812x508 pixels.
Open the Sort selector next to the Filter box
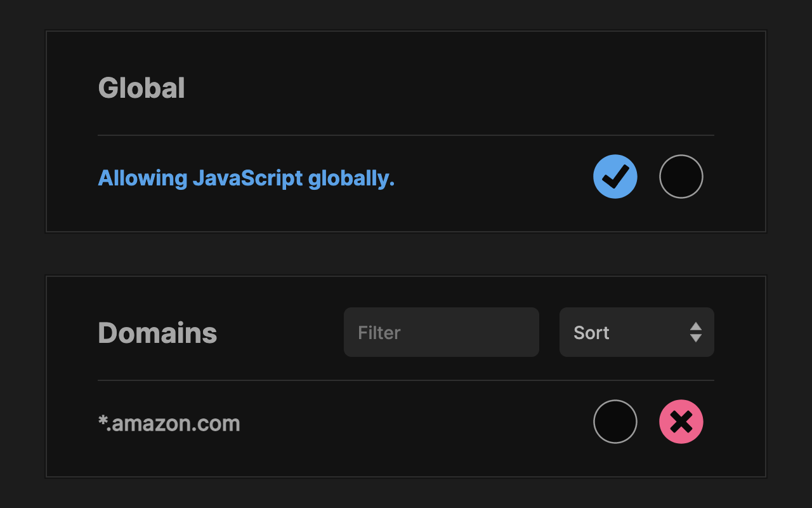(x=636, y=331)
